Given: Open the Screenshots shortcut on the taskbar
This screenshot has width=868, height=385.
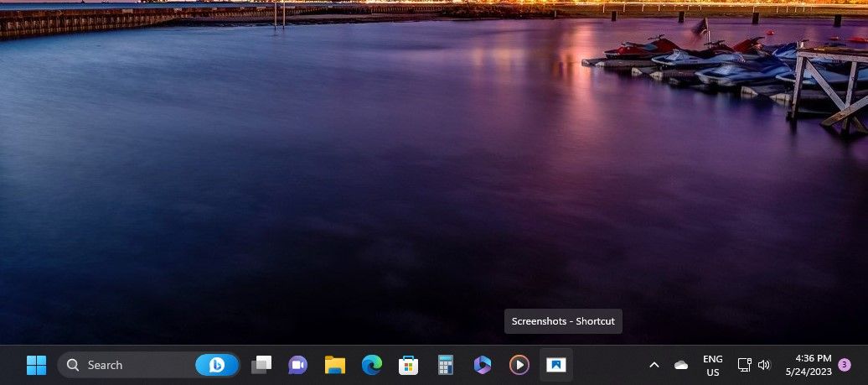Looking at the screenshot, I should [x=556, y=365].
